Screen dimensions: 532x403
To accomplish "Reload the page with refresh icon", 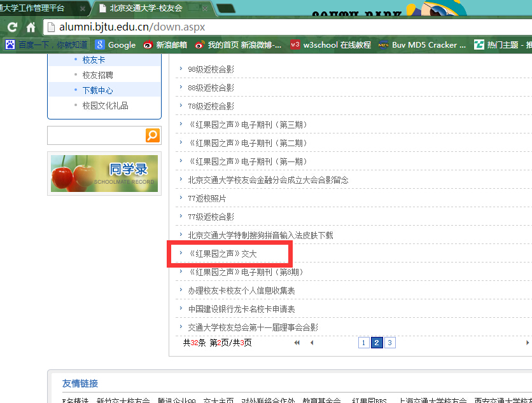I will point(13,27).
